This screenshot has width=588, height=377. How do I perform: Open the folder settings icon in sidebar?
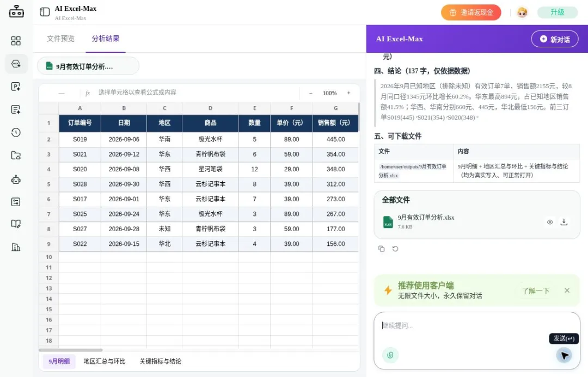click(x=16, y=155)
